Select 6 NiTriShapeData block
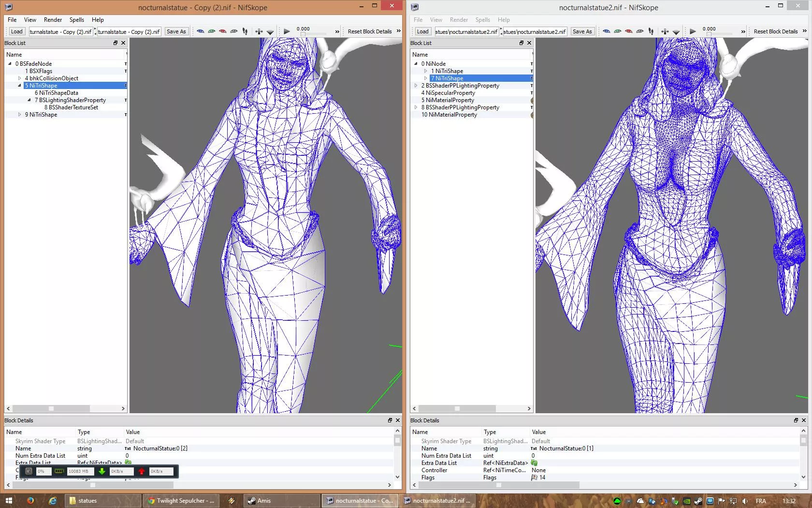This screenshot has height=508, width=812. pos(56,93)
